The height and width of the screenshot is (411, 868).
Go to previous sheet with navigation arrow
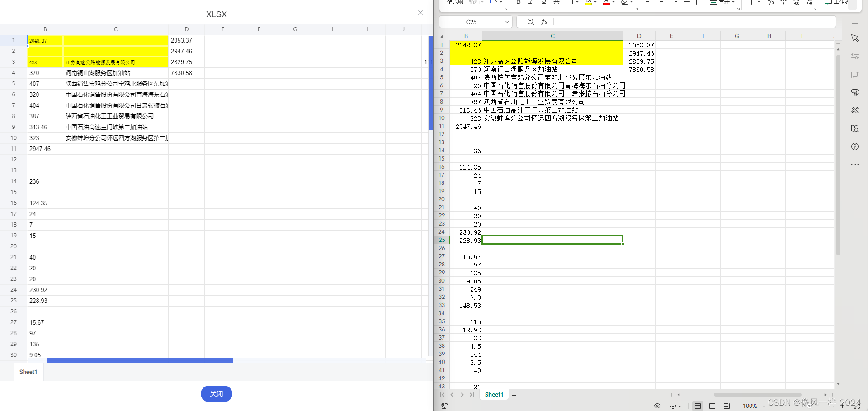452,395
